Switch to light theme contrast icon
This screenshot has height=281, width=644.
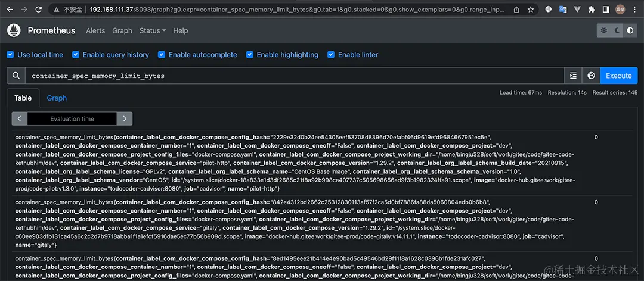[630, 30]
